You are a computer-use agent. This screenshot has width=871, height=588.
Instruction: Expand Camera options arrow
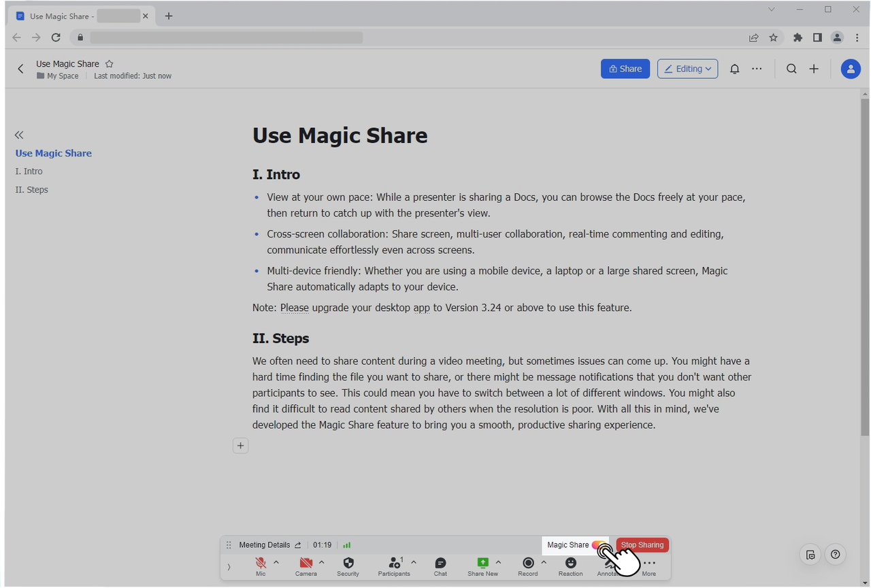[x=321, y=562]
